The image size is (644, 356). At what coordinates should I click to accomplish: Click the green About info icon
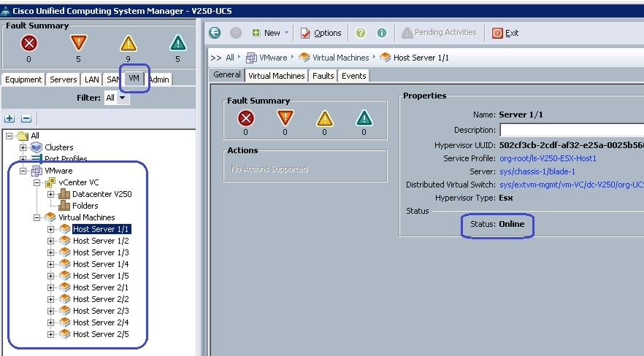tap(382, 33)
